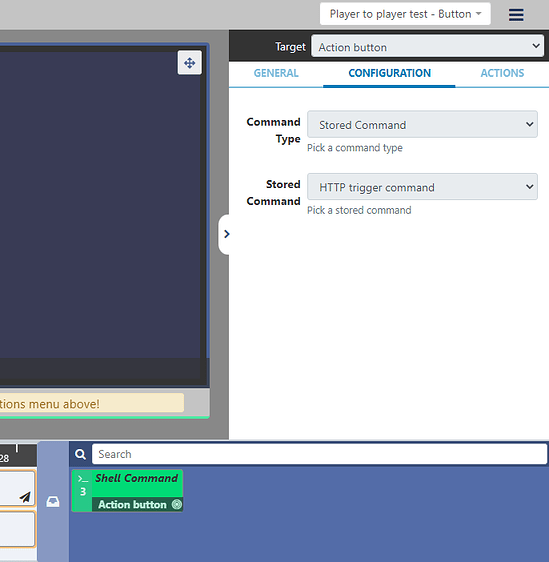Open the hamburger menu icon
Image resolution: width=549 pixels, height=562 pixels.
click(x=516, y=15)
